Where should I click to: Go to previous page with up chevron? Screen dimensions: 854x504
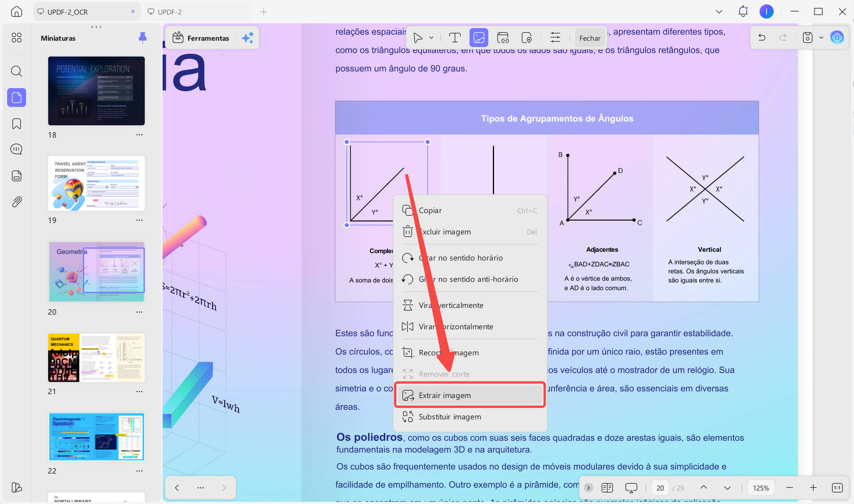(704, 487)
